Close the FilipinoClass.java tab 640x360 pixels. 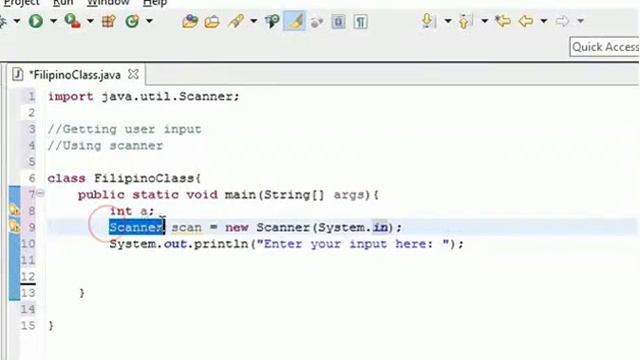[x=133, y=74]
